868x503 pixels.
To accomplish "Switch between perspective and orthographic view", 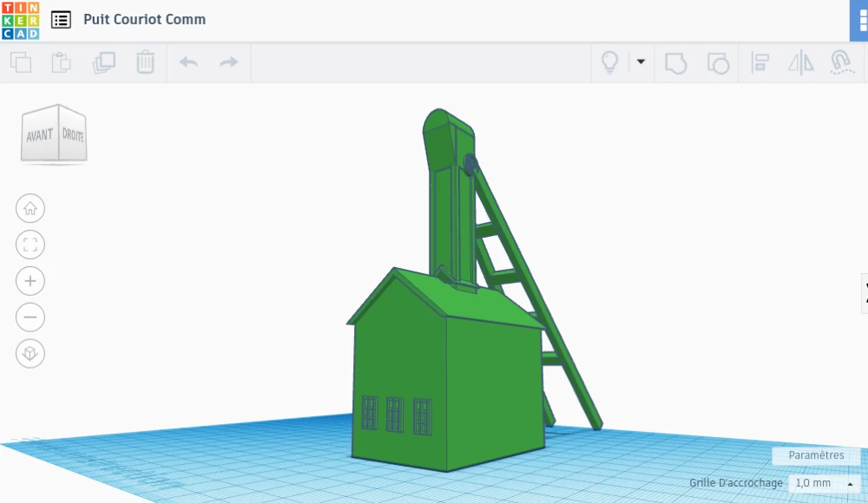I will point(30,354).
